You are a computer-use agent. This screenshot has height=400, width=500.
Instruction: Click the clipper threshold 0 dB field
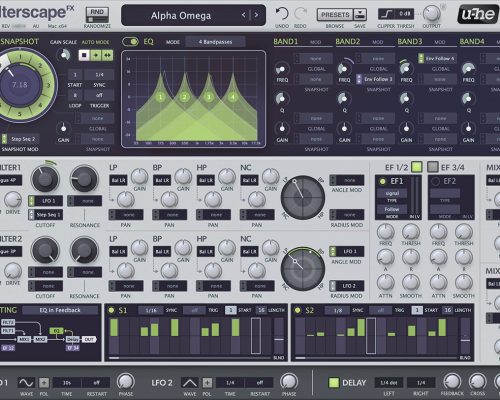pos(405,14)
